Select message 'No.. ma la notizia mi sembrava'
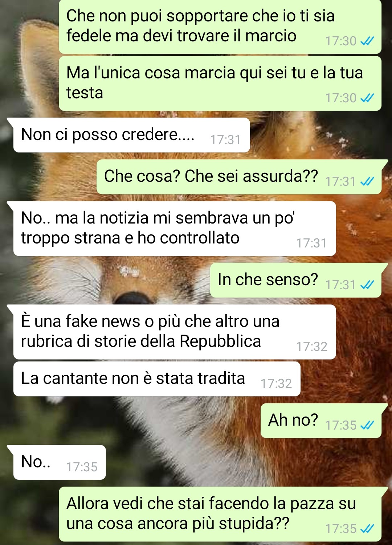 (175, 229)
